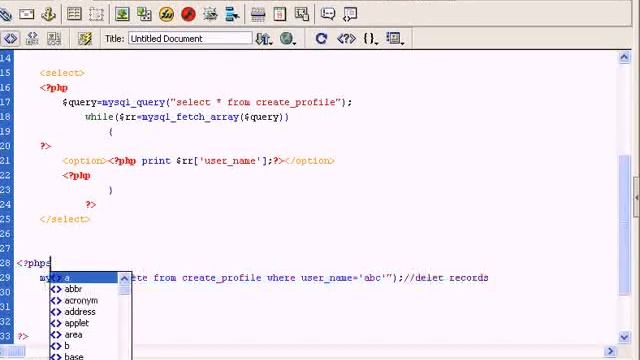This screenshot has height=360, width=640.
Task: Click the Insert Comment speech-bubble icon
Action: [x=328, y=14]
